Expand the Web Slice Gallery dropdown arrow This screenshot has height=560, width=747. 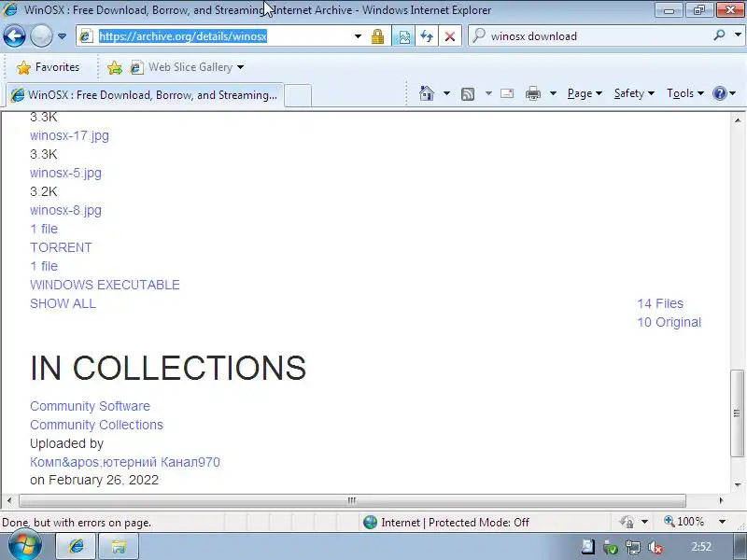(x=241, y=67)
